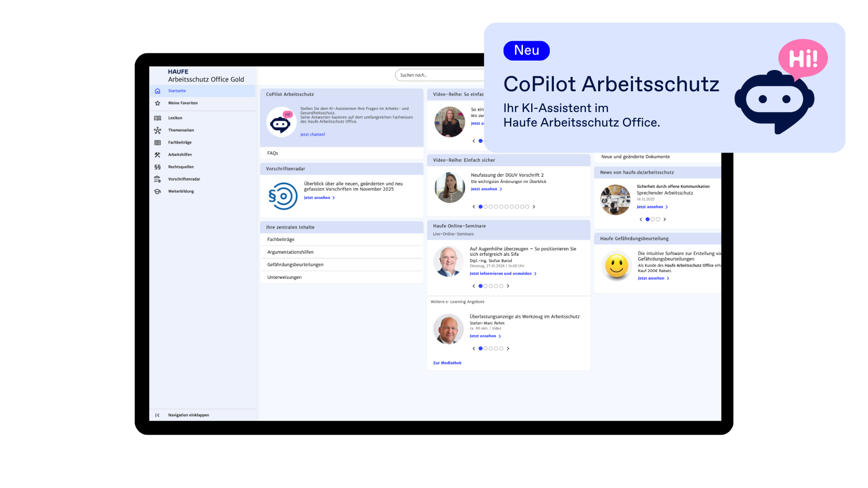
Task: Select second dot in News carousel
Action: point(652,219)
